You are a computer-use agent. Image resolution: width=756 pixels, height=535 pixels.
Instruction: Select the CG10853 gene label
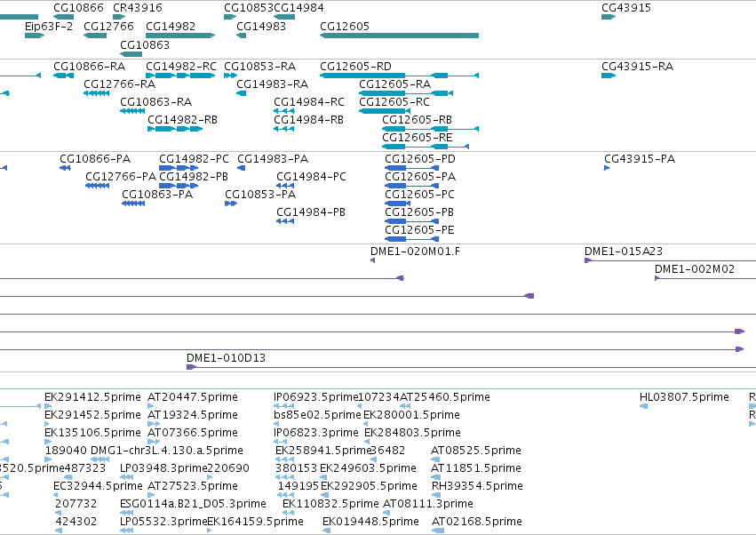249,8
